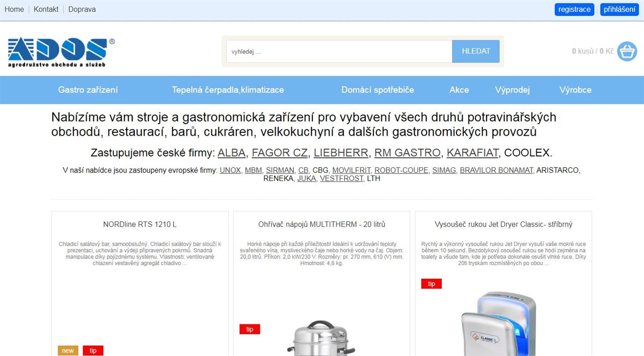Open the SIRMAN brand link
The image size is (644, 356).
pyautogui.click(x=280, y=170)
